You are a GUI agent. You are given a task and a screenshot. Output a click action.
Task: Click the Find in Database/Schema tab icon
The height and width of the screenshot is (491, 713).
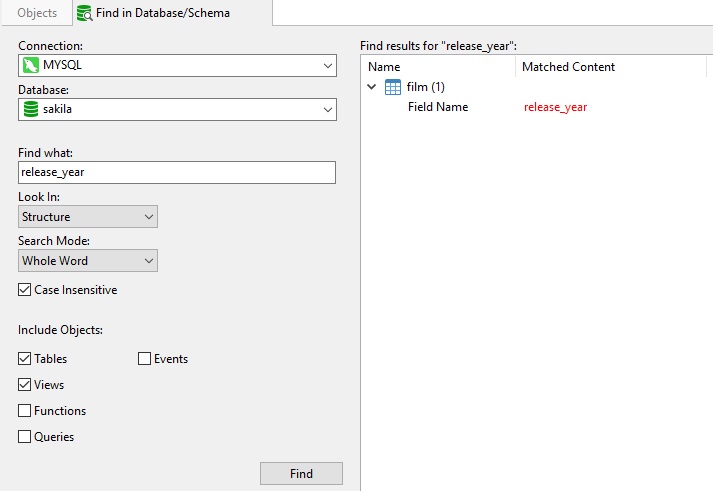pyautogui.click(x=84, y=13)
